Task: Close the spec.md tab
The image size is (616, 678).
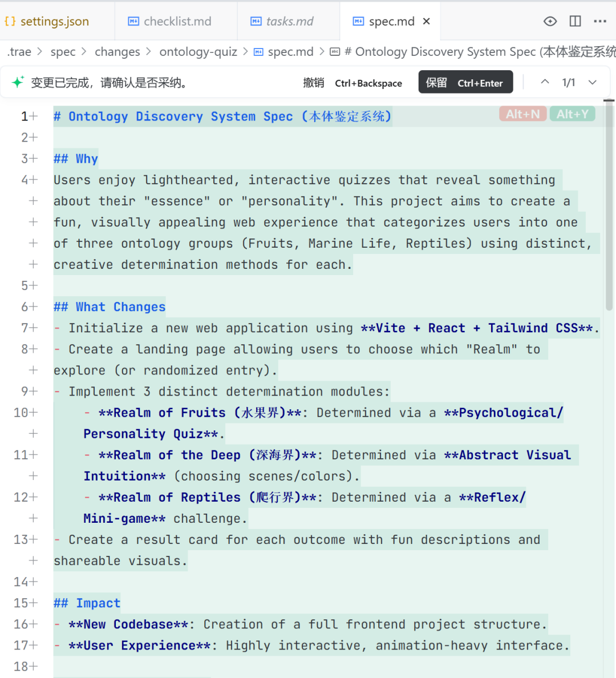Action: click(427, 21)
